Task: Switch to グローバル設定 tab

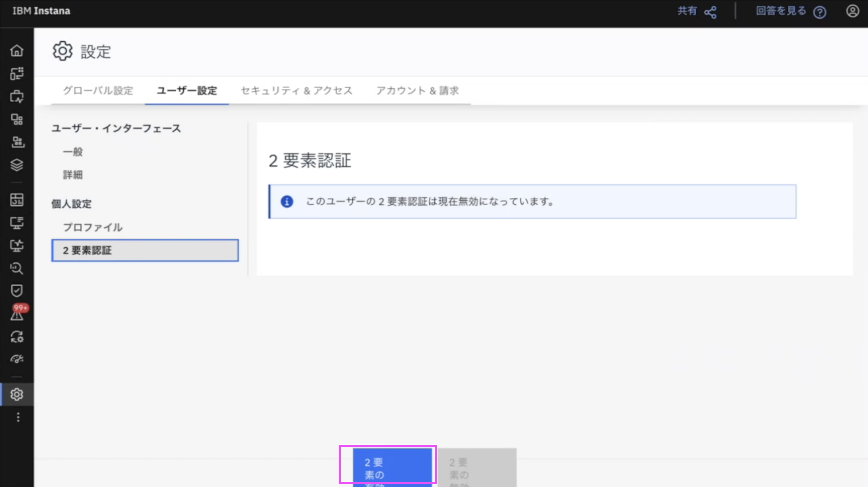Action: point(98,91)
